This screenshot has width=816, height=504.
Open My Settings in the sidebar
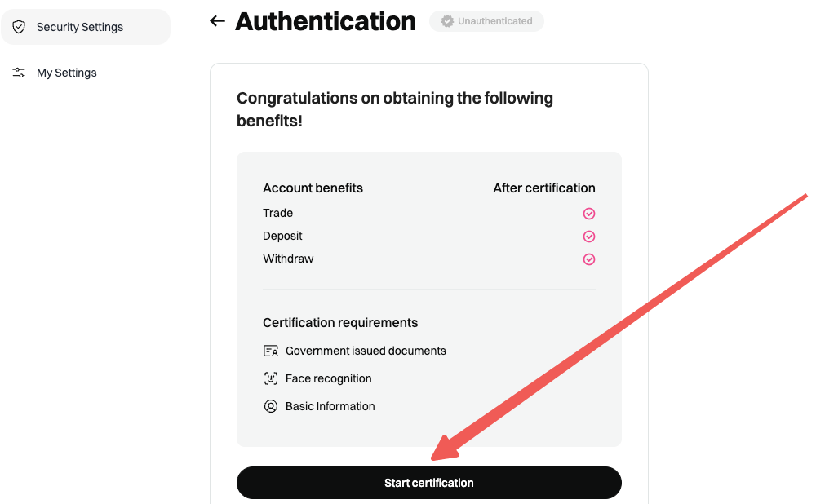67,73
